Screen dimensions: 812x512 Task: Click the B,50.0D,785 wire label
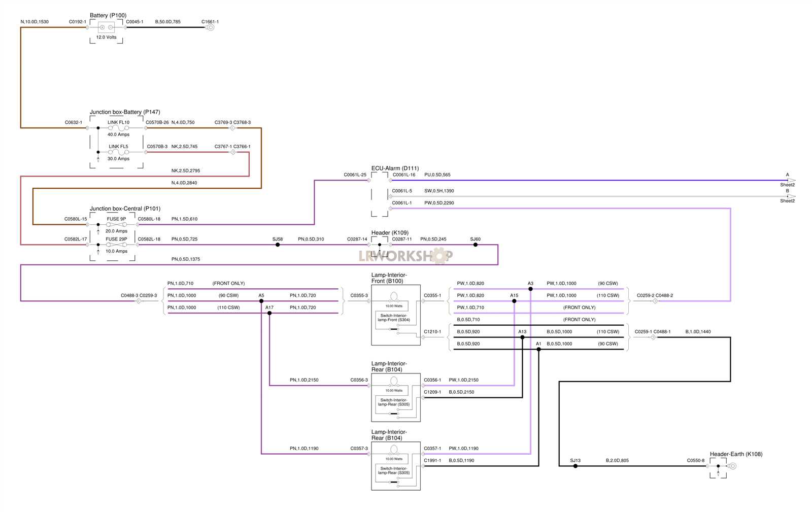click(x=168, y=22)
